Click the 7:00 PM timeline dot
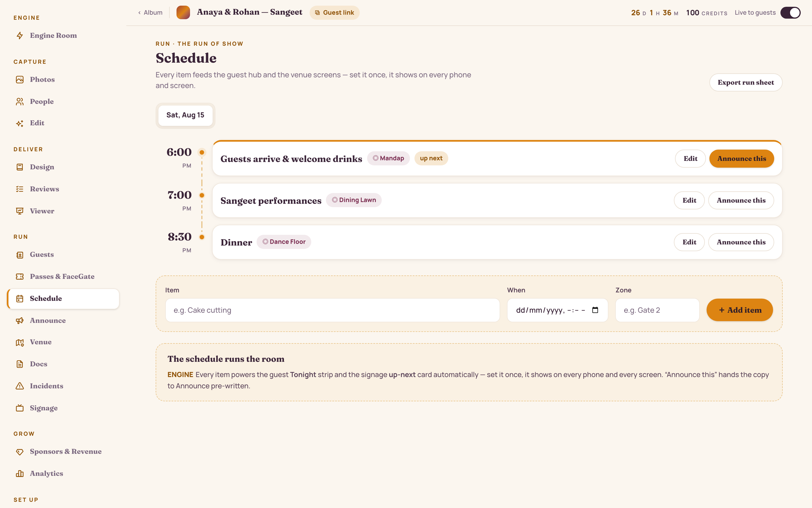The height and width of the screenshot is (508, 812). [x=202, y=195]
